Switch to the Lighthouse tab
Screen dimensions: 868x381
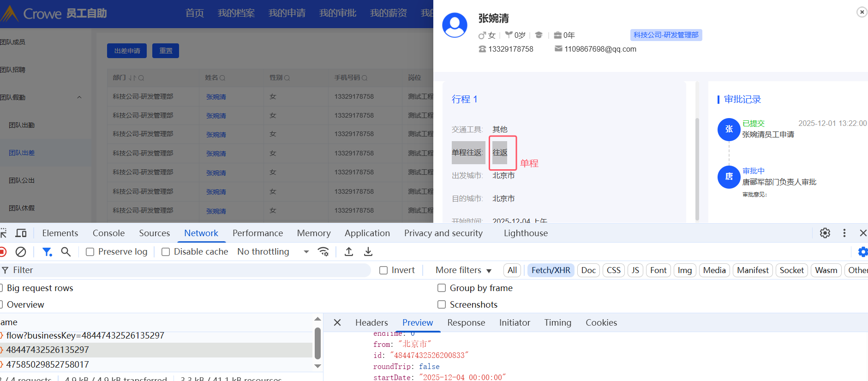coord(526,233)
